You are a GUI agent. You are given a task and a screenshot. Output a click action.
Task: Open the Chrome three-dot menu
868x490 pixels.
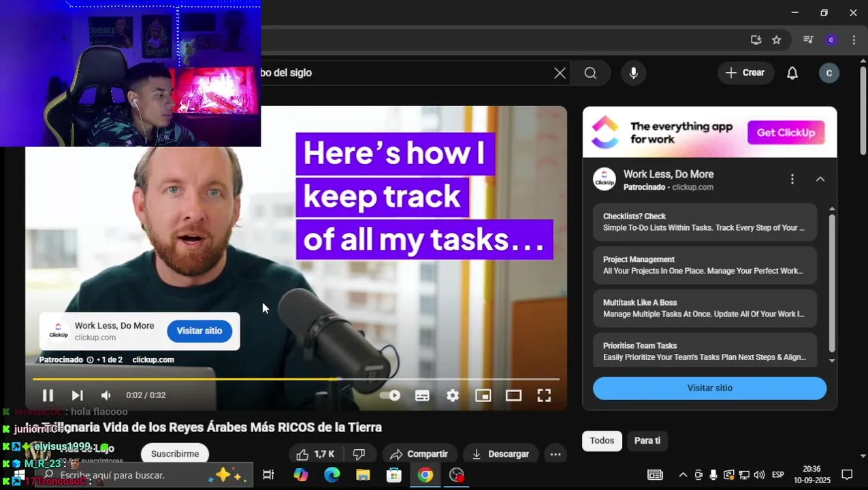coord(854,40)
